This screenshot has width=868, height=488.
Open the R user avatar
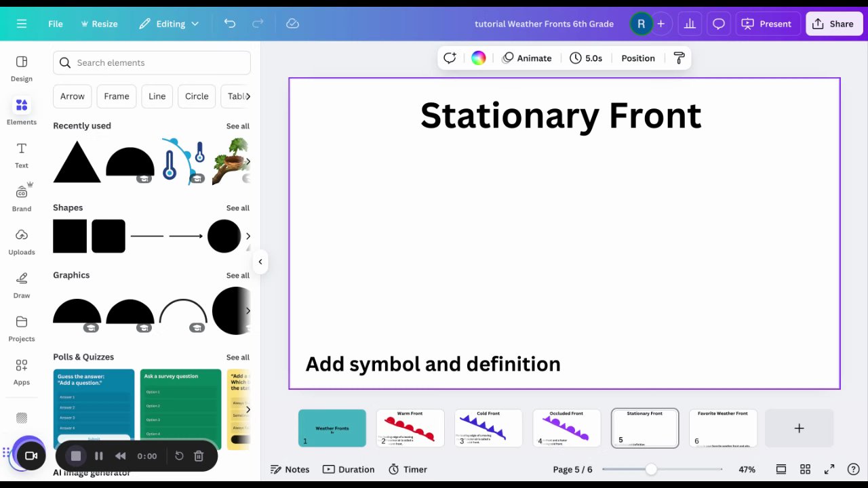[641, 24]
